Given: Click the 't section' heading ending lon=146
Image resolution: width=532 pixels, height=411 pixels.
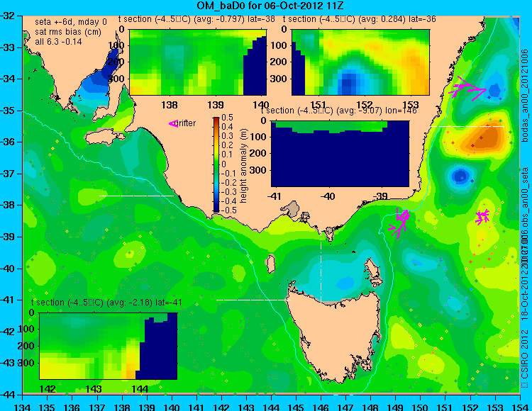Looking at the screenshot, I should click(338, 111).
